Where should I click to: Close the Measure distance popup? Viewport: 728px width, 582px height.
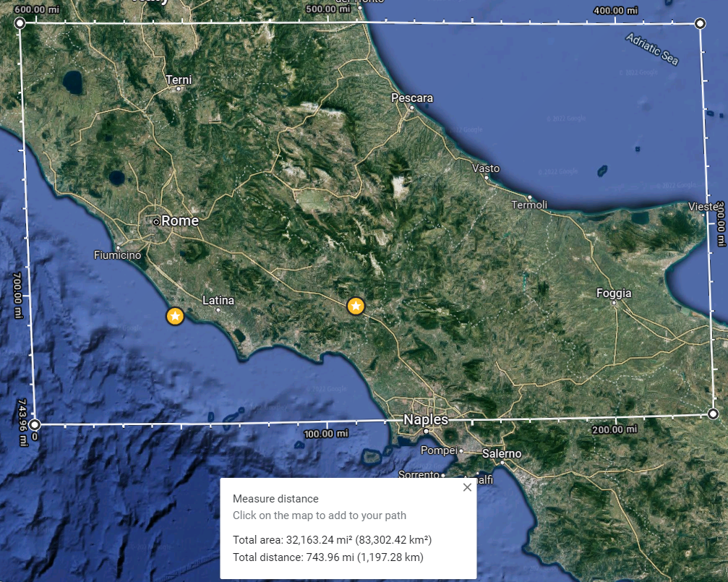tap(467, 487)
